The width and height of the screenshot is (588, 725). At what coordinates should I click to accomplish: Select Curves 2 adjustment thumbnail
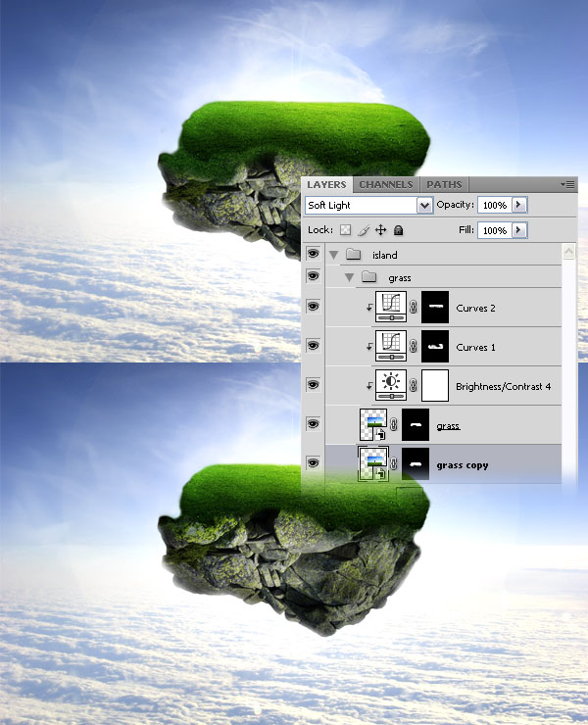point(391,307)
